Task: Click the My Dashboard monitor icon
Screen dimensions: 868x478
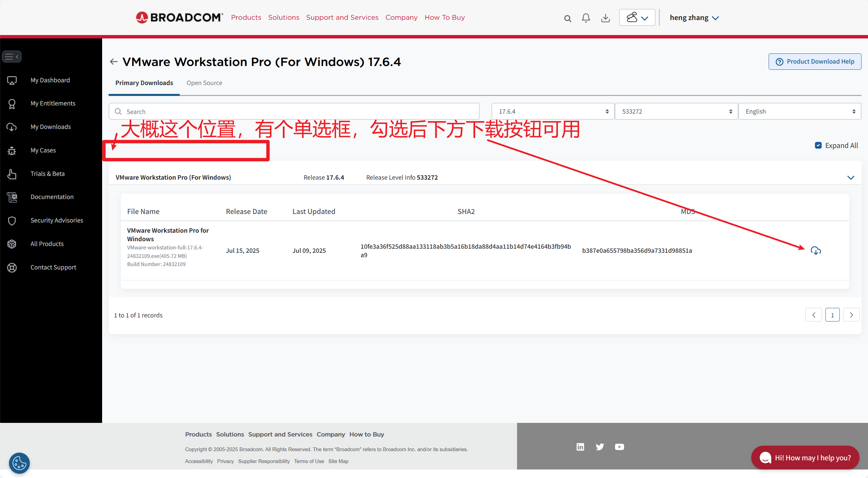Action: point(12,80)
